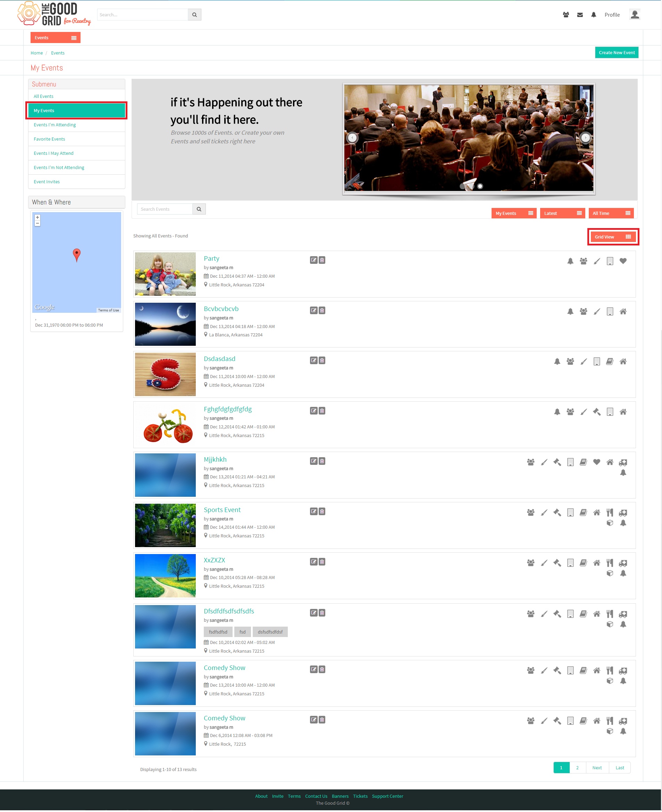Click the edit icon for Party event
Image resolution: width=662 pixels, height=812 pixels.
coord(313,260)
